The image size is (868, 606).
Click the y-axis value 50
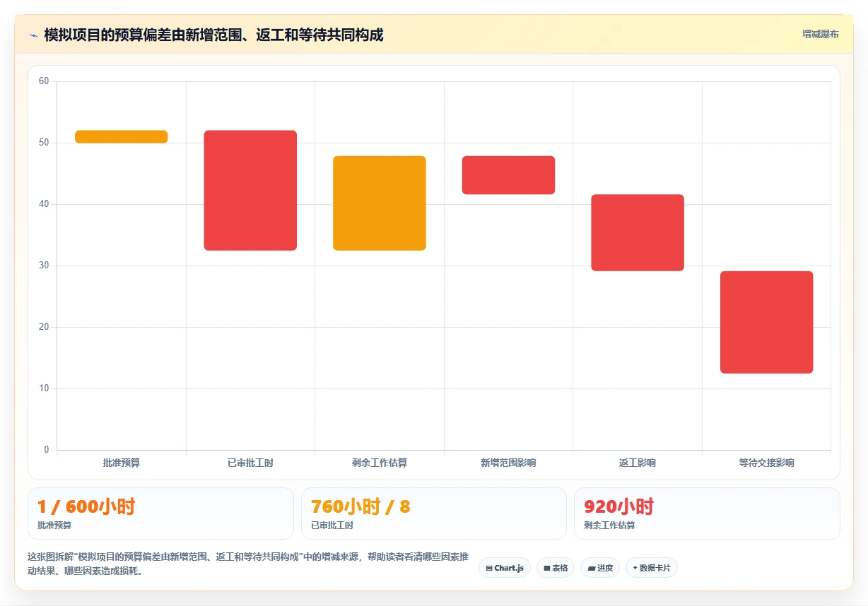point(44,143)
